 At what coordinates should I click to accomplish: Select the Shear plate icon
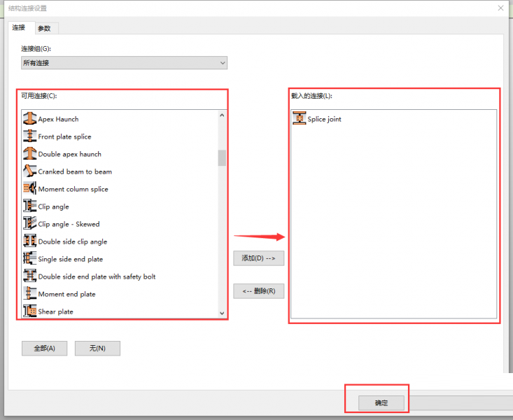coord(29,311)
